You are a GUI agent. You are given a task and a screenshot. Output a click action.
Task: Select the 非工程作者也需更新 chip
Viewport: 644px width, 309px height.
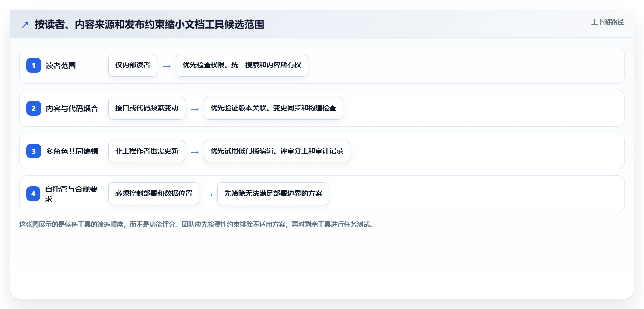147,151
